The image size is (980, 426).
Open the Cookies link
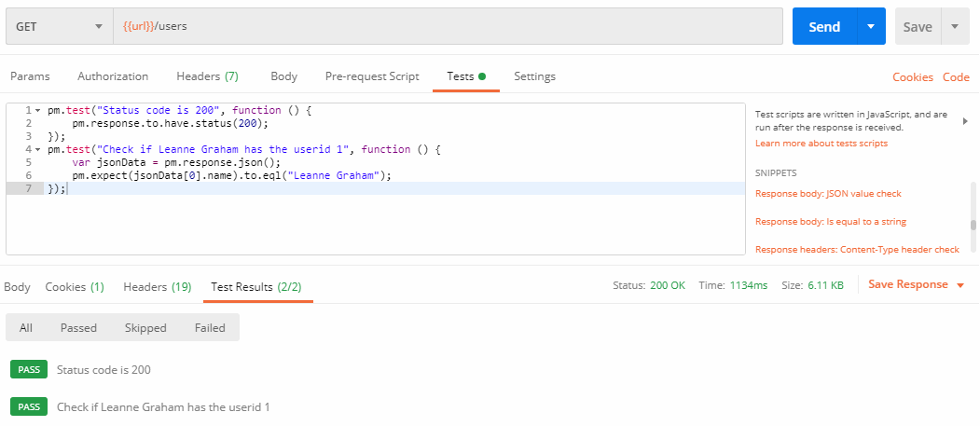(913, 77)
